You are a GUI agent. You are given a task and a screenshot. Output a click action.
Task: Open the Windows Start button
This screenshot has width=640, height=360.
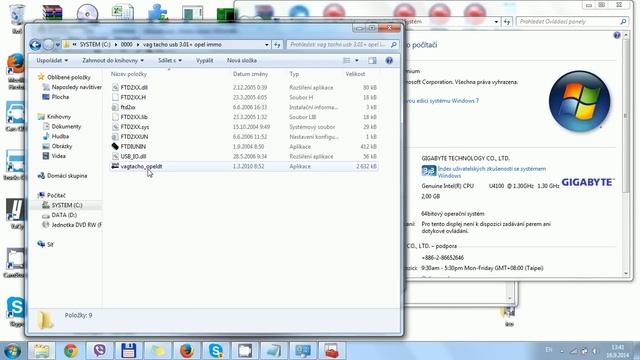click(x=12, y=351)
